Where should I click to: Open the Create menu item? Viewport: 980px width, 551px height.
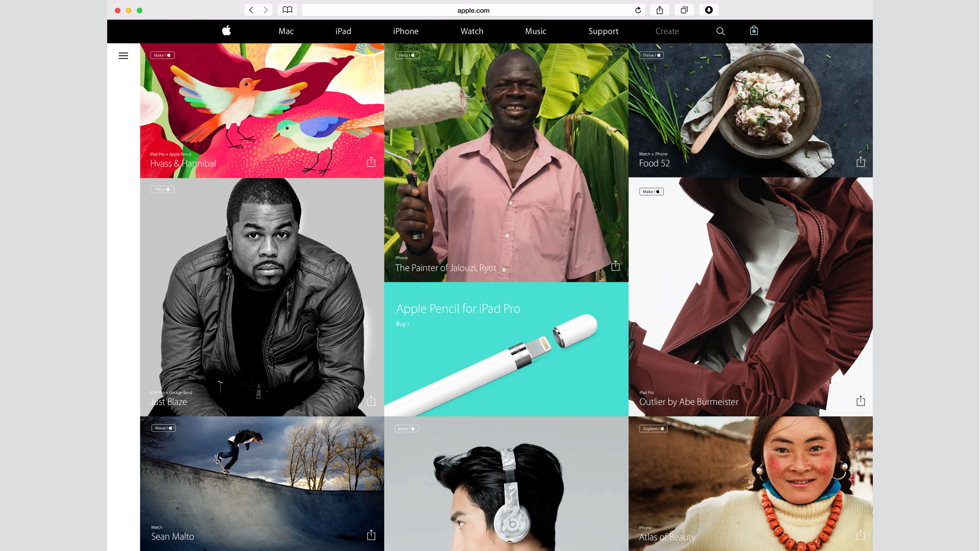point(667,31)
